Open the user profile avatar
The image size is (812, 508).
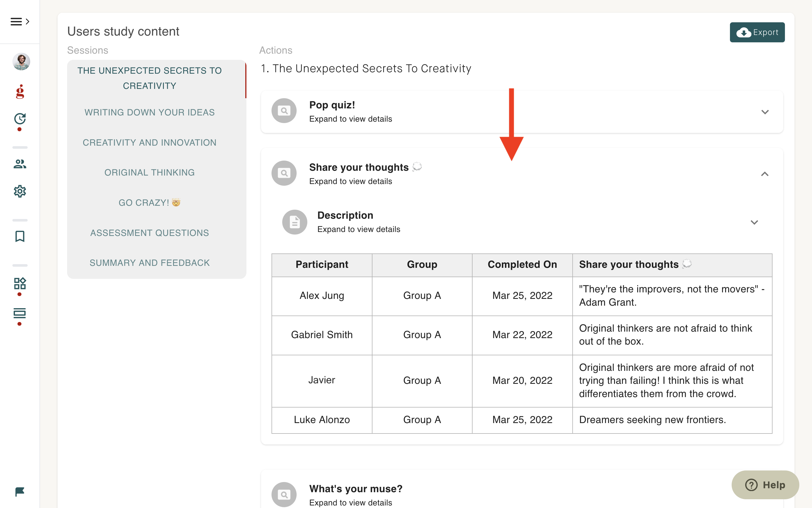click(x=21, y=62)
